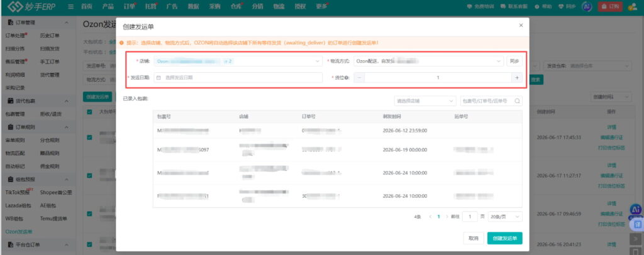This screenshot has height=255, width=644.
Task: Open Temu提货单 in the sidebar
Action: [x=53, y=219]
